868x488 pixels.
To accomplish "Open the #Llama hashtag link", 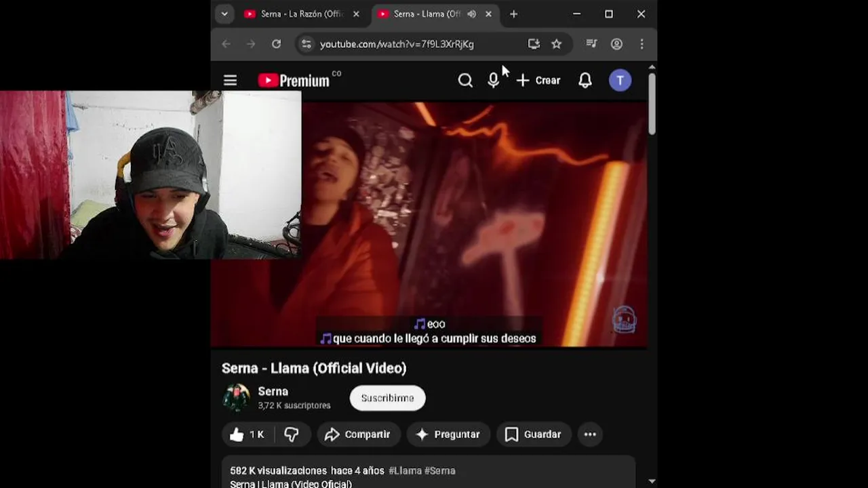I will (405, 470).
